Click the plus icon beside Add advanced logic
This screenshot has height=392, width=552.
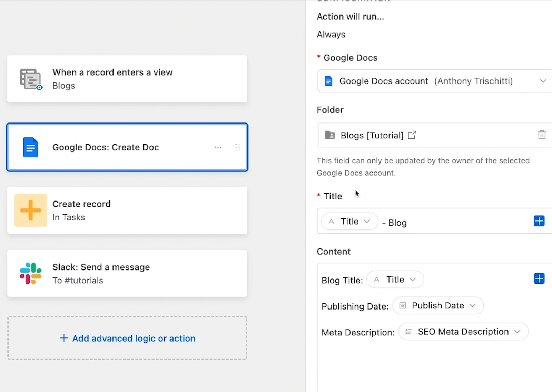64,338
